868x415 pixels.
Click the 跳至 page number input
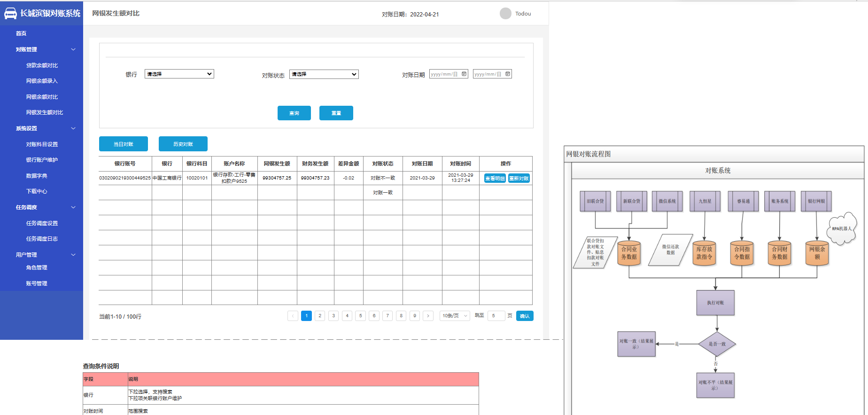(496, 316)
